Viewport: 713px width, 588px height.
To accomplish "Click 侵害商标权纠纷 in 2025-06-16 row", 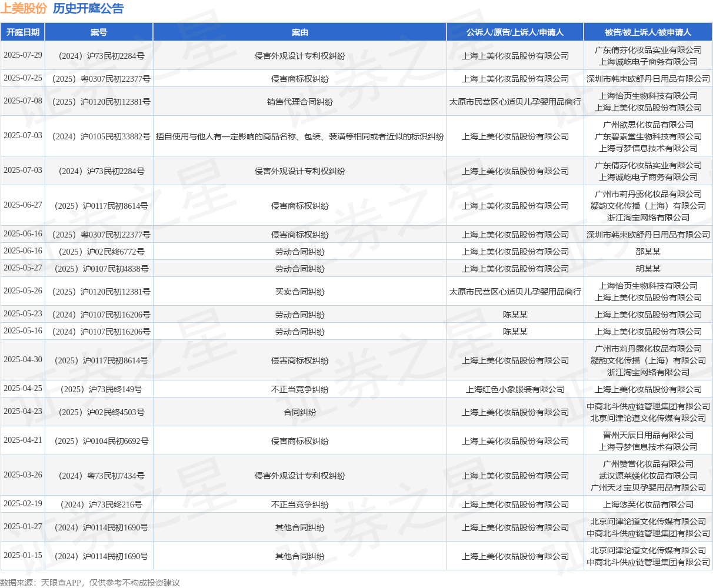I will (x=300, y=235).
